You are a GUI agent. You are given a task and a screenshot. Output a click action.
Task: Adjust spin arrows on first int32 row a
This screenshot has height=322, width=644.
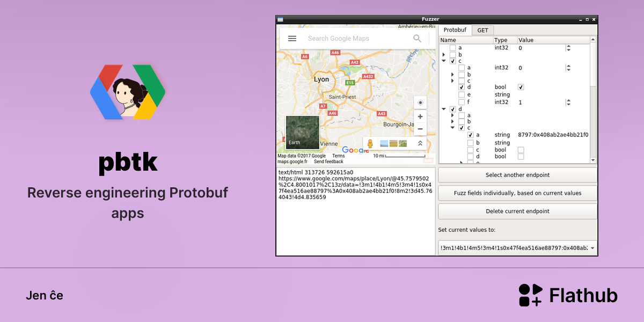pos(568,48)
